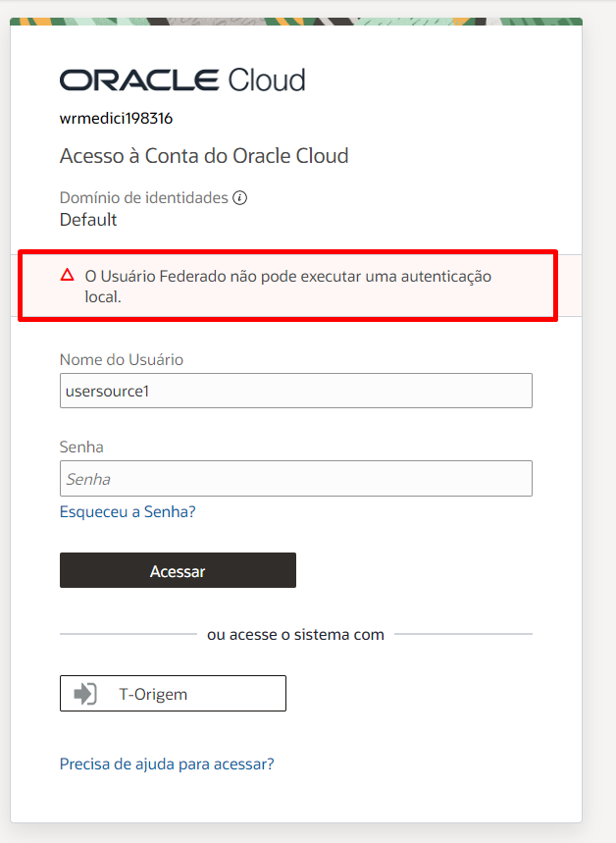Click the identity domain info icon
The width and height of the screenshot is (616, 843).
pyautogui.click(x=239, y=198)
